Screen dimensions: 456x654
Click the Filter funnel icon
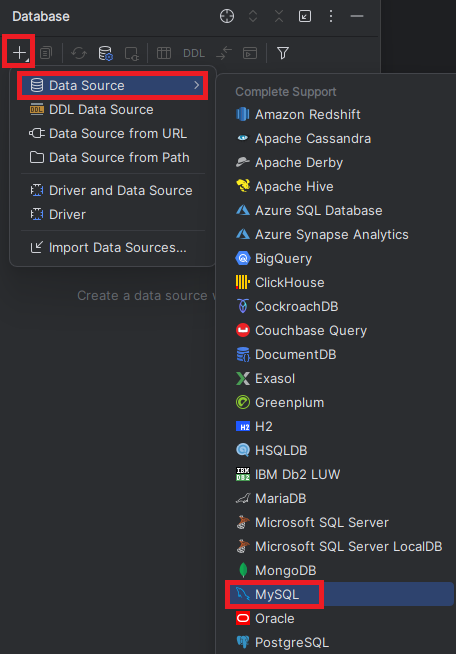point(282,53)
